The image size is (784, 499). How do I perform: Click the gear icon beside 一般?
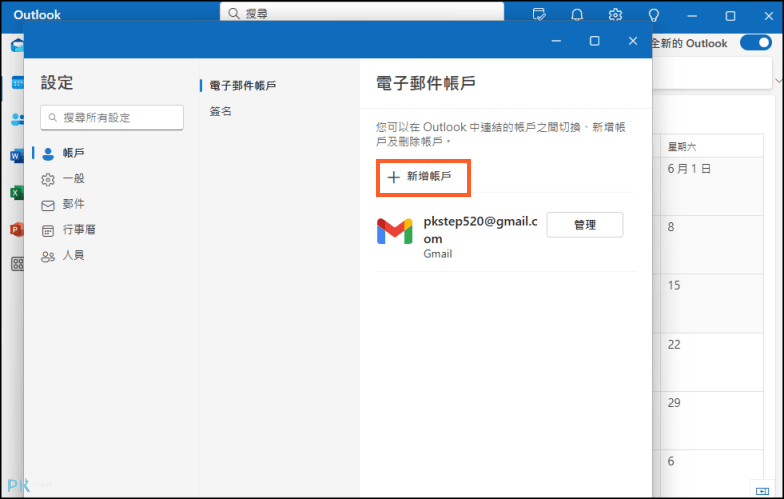48,180
